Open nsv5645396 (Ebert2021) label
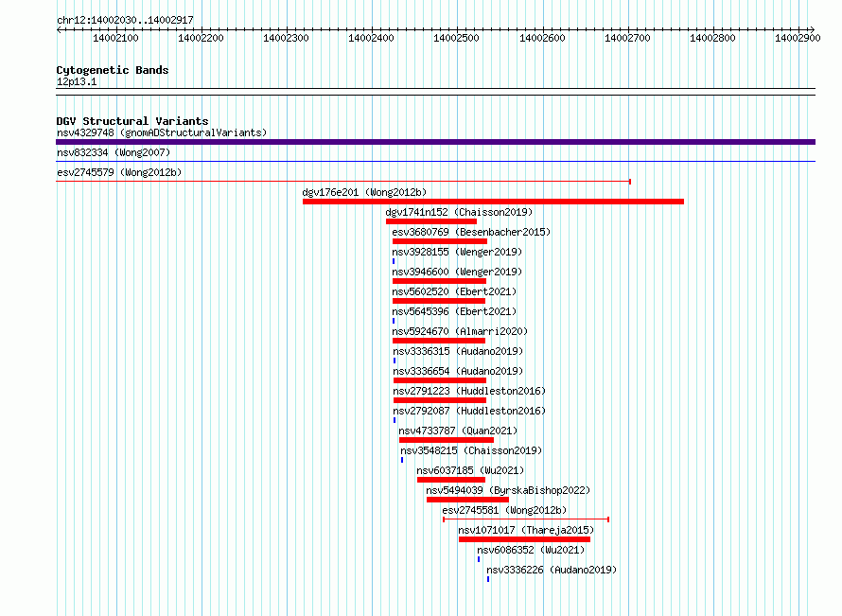 click(x=454, y=311)
